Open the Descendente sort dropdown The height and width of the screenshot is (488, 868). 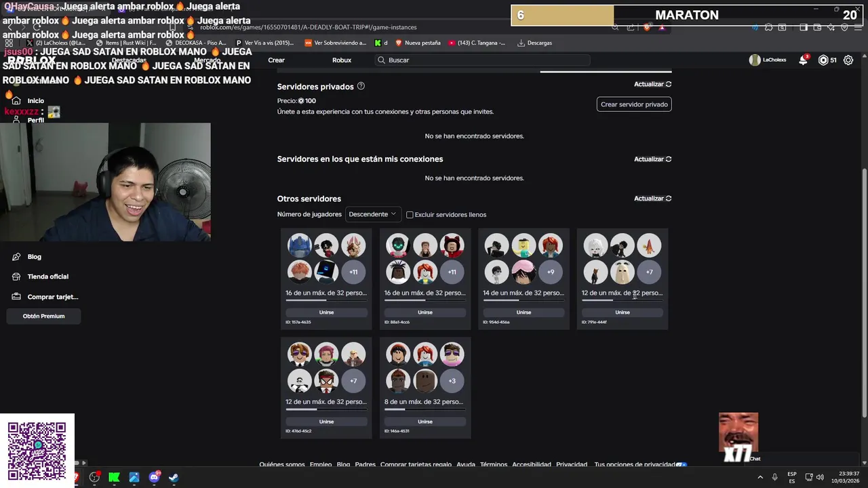(x=373, y=214)
